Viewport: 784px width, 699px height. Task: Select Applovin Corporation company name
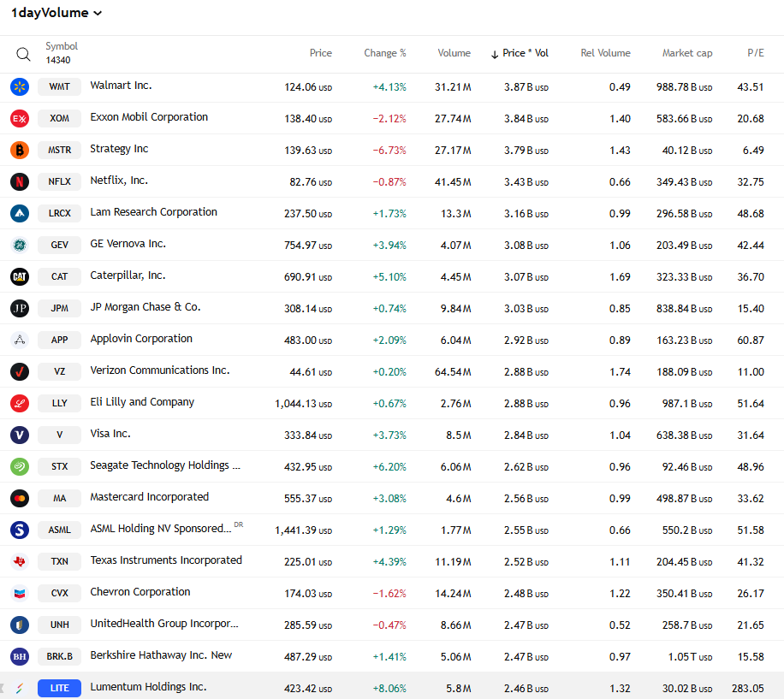pos(141,339)
